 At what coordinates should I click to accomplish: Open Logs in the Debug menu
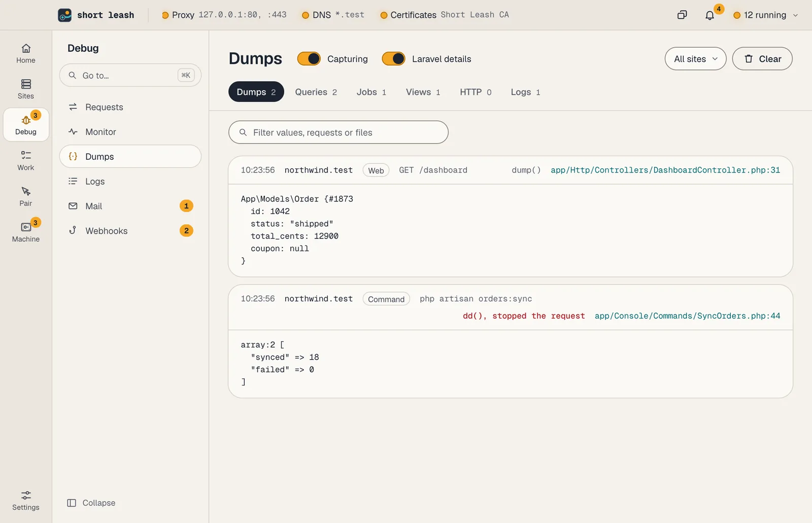click(130, 181)
